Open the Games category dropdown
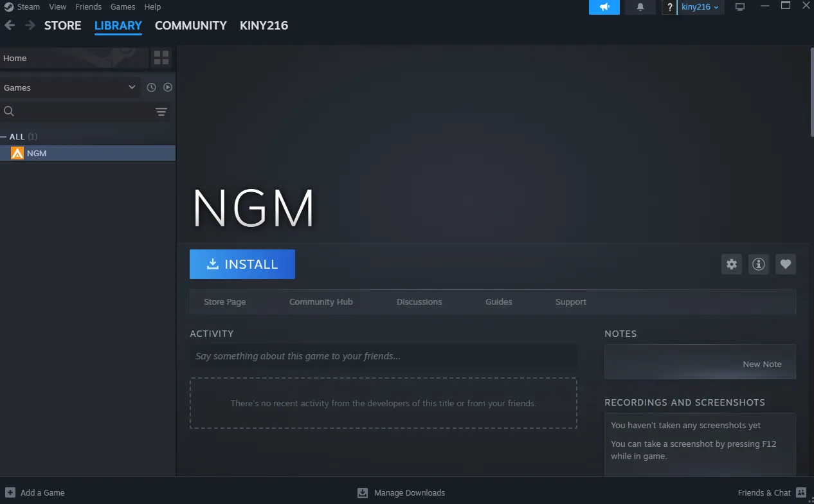The image size is (814, 504). pyautogui.click(x=70, y=87)
